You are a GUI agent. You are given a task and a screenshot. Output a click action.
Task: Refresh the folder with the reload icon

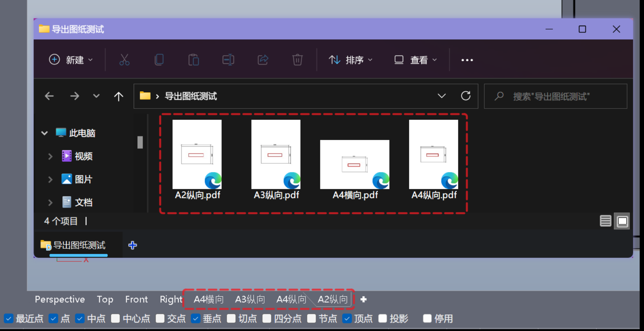(466, 96)
